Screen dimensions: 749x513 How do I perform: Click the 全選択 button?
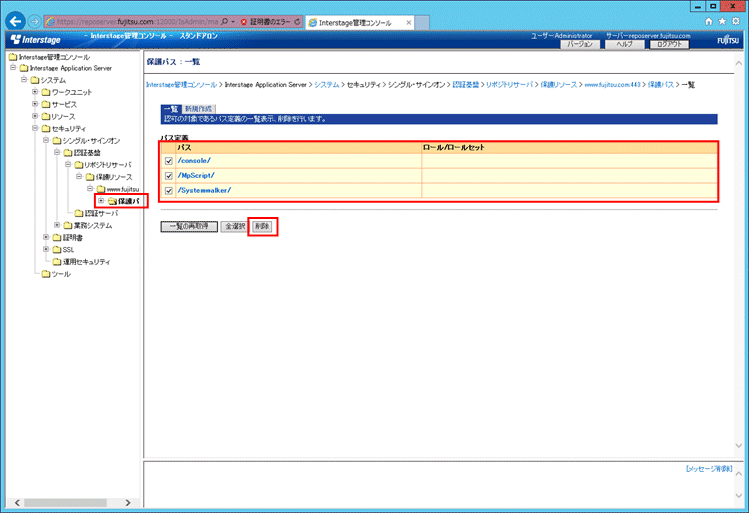(x=235, y=226)
